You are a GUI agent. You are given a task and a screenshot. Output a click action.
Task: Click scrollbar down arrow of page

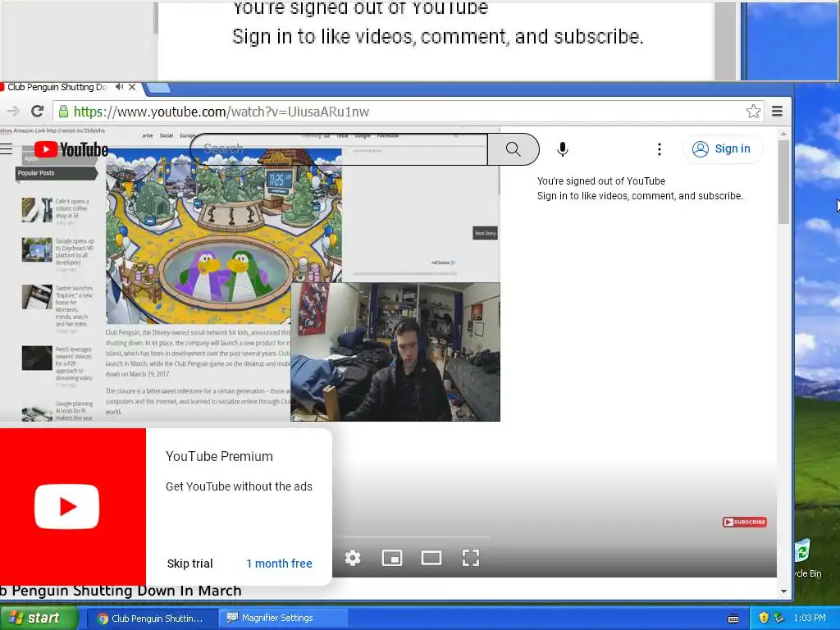[783, 591]
